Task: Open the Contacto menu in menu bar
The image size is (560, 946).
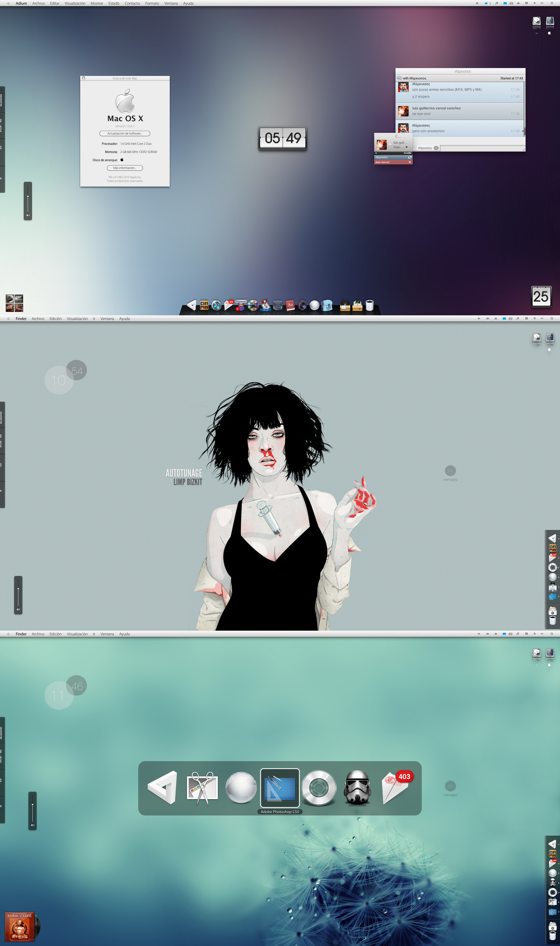Action: (132, 4)
